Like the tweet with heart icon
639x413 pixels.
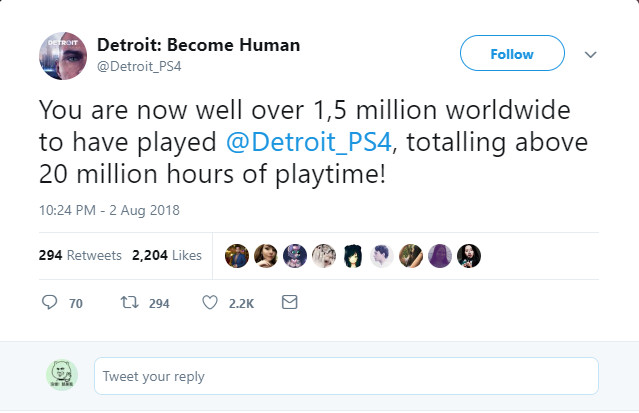(x=211, y=302)
